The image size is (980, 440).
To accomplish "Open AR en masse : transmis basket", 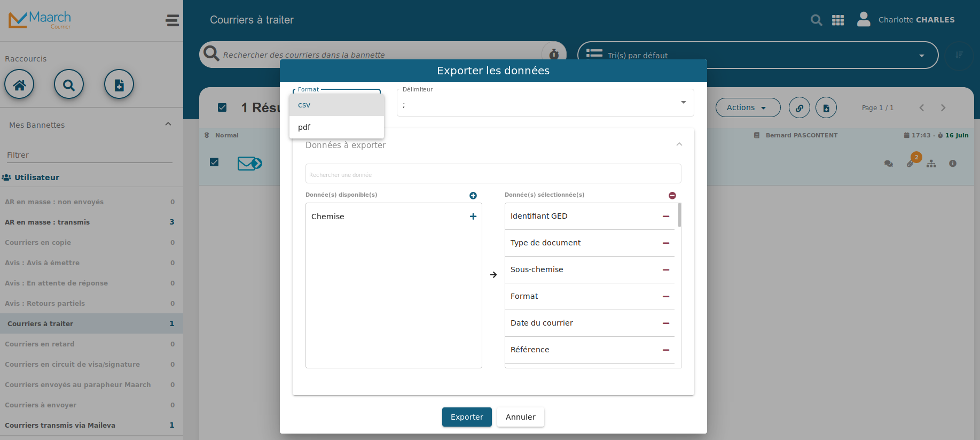I will [91, 222].
